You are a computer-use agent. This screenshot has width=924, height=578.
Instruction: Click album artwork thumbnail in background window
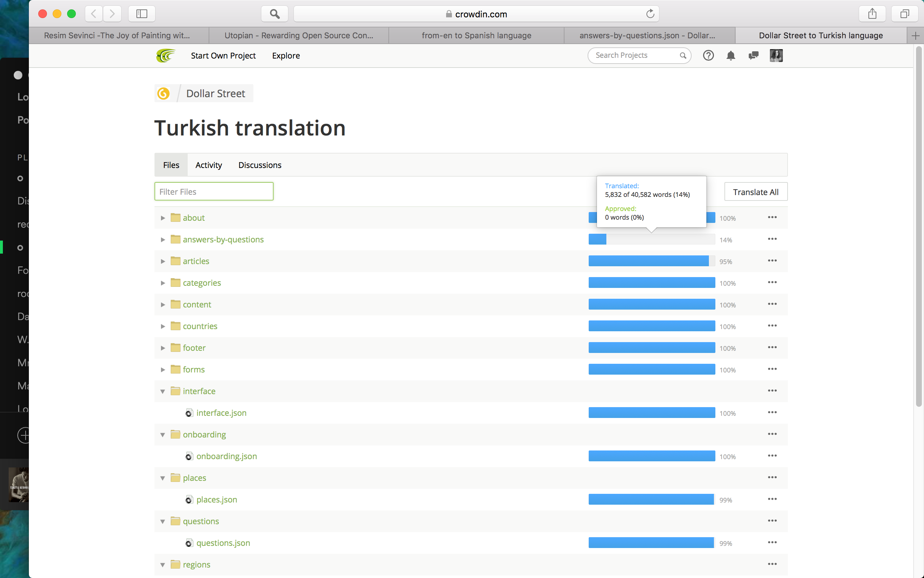[19, 484]
